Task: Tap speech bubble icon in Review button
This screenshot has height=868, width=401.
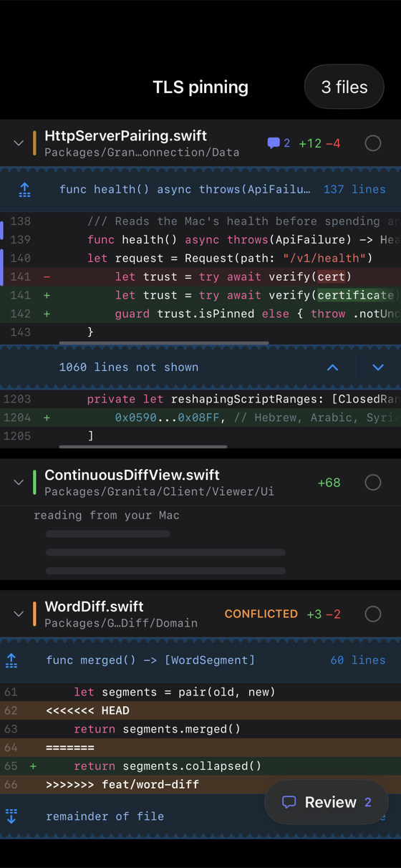Action: (289, 802)
